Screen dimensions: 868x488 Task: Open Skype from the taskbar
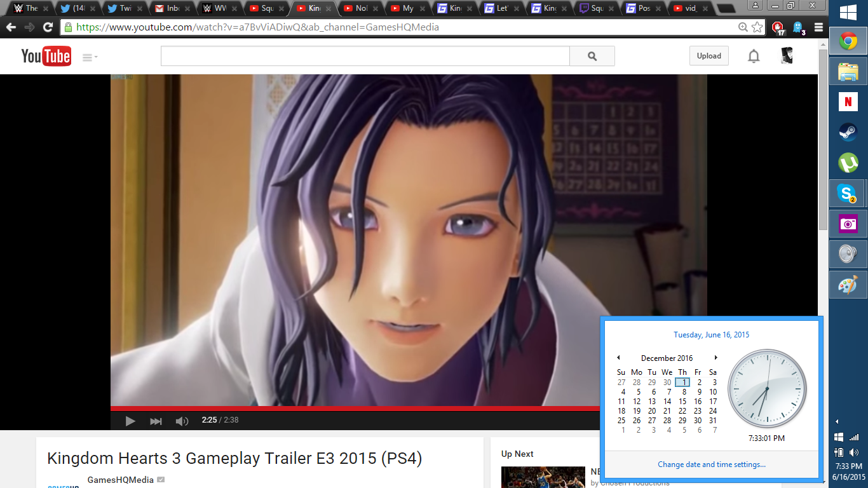pos(848,193)
